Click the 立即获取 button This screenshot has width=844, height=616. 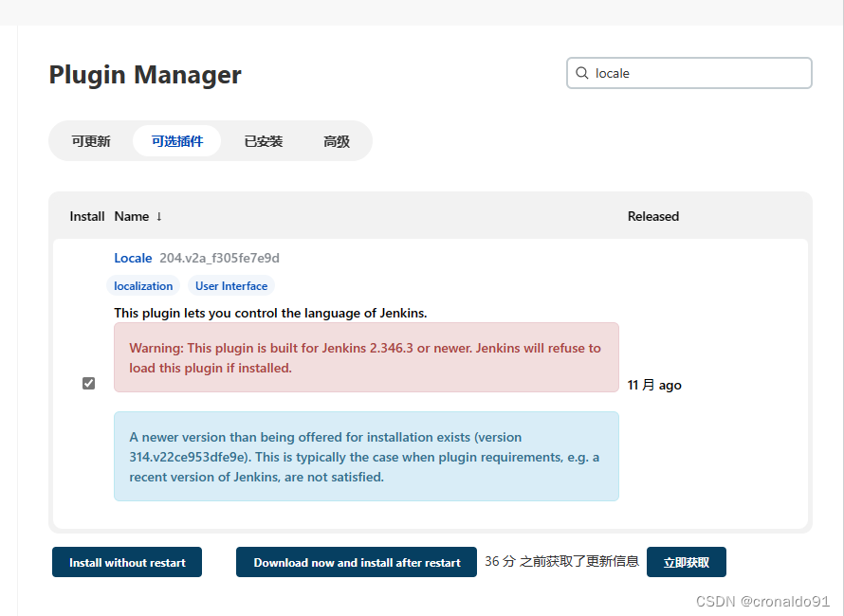tap(687, 562)
